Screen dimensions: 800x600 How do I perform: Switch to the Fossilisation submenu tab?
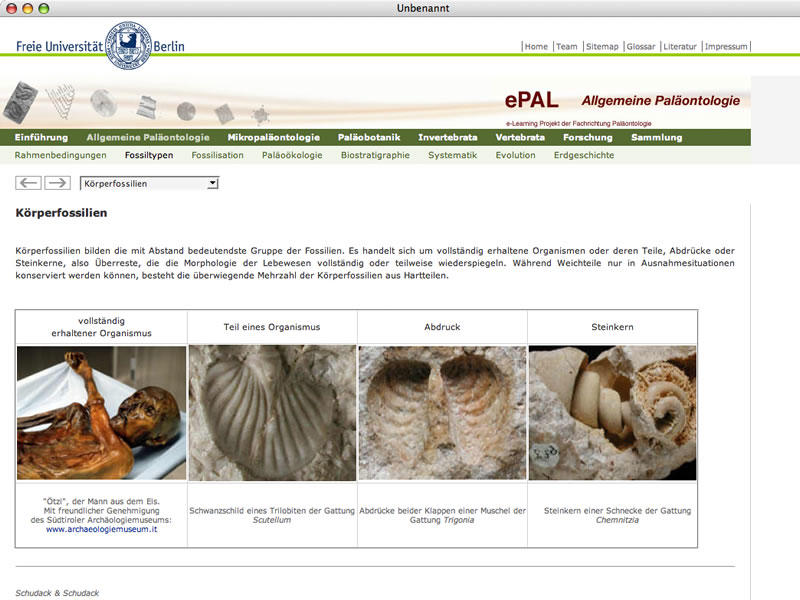point(217,155)
